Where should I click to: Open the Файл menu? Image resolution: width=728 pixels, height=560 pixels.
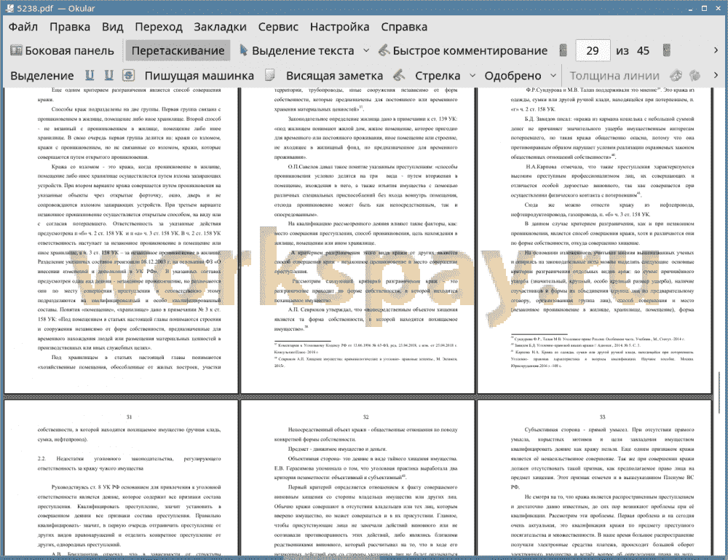coord(23,27)
